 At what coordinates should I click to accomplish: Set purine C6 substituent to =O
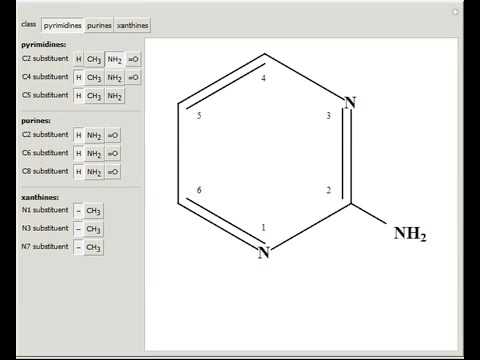point(113,154)
